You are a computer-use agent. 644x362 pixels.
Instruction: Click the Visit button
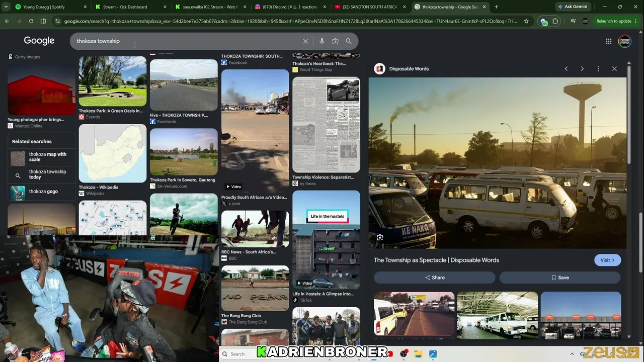(x=607, y=260)
